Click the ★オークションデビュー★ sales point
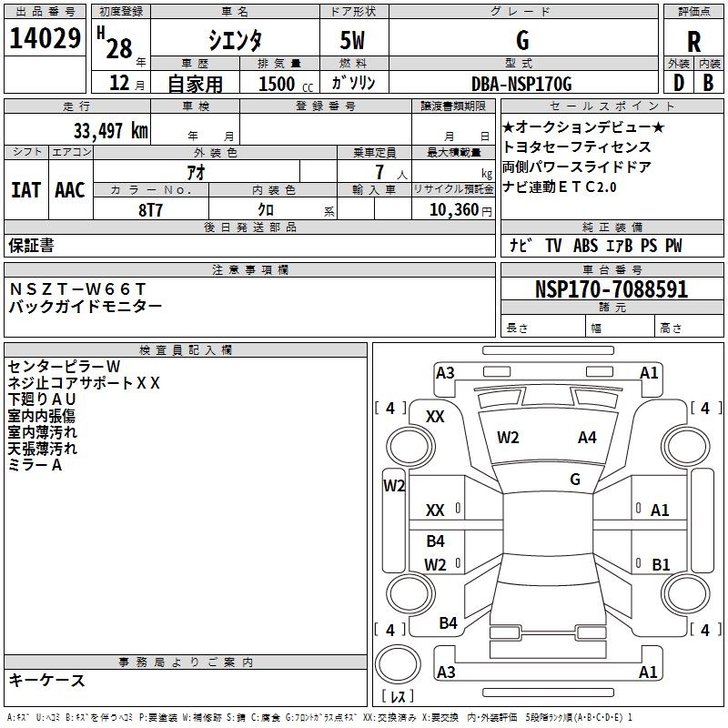The image size is (728, 728). pos(583,126)
